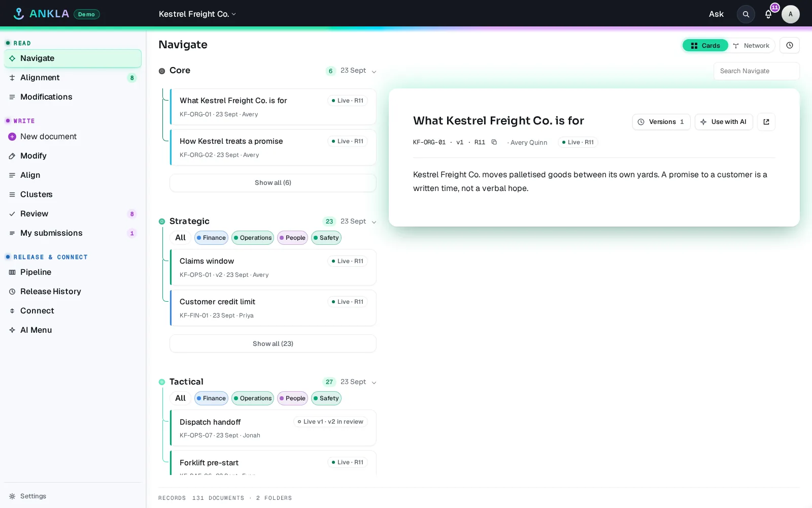This screenshot has height=508, width=812.
Task: Switch view to Network
Action: click(751, 45)
